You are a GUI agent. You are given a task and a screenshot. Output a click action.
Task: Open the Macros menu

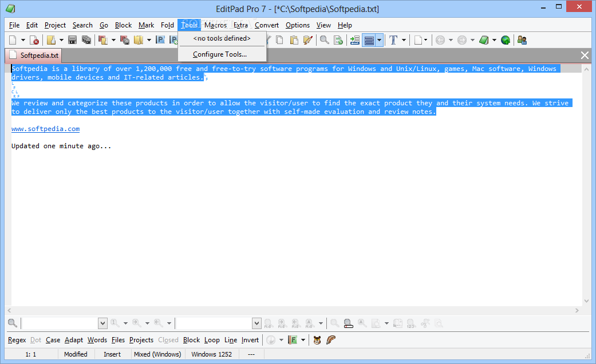[215, 25]
